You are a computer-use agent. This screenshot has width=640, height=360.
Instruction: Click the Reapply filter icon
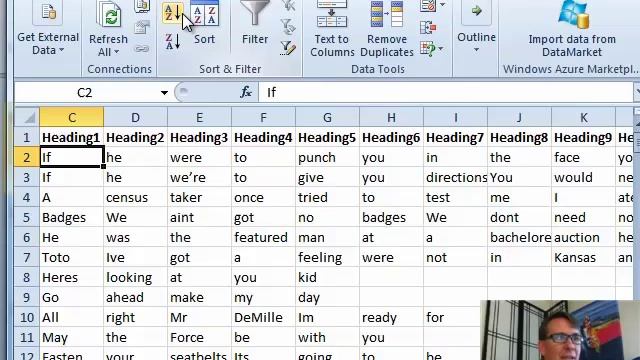pyautogui.click(x=288, y=27)
